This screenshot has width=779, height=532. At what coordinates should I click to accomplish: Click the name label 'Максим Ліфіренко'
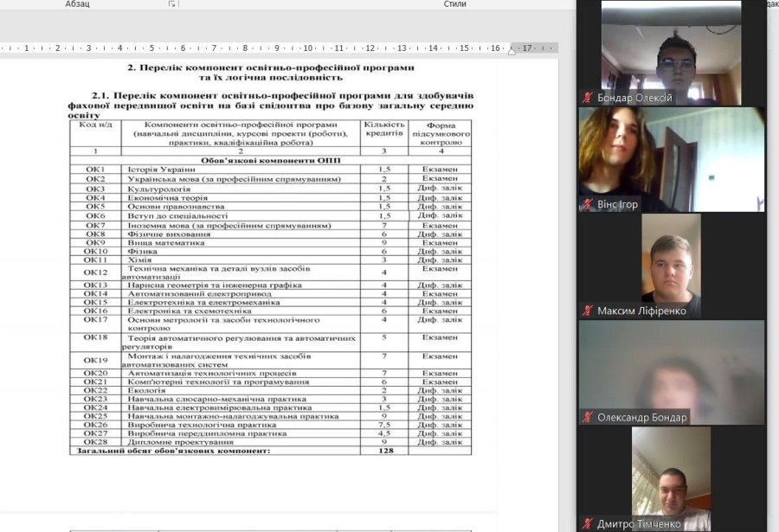pyautogui.click(x=641, y=311)
